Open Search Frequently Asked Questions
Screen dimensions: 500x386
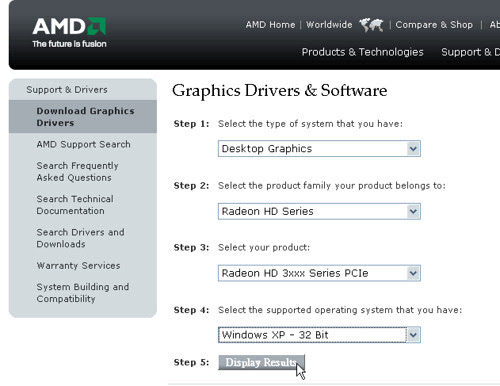point(77,172)
